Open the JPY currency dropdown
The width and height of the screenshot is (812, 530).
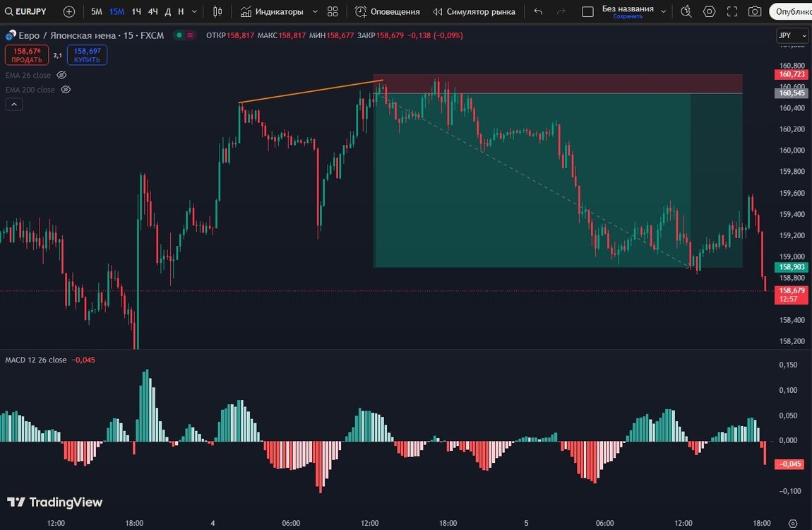pyautogui.click(x=792, y=35)
